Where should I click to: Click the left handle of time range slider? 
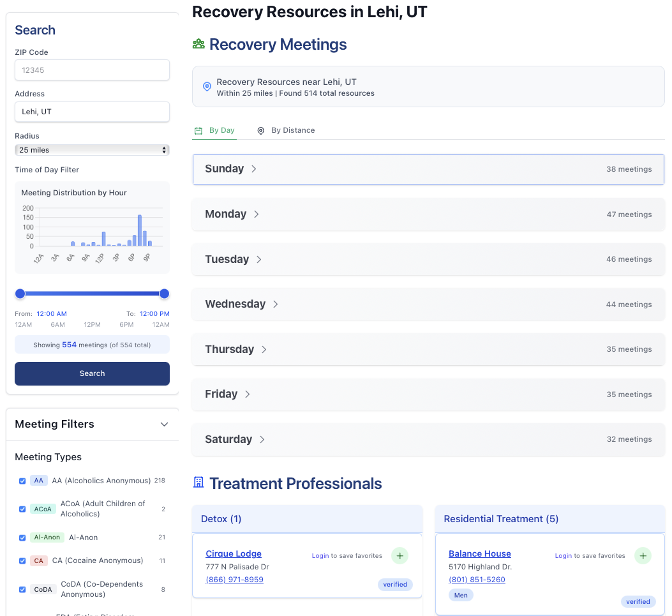[20, 294]
